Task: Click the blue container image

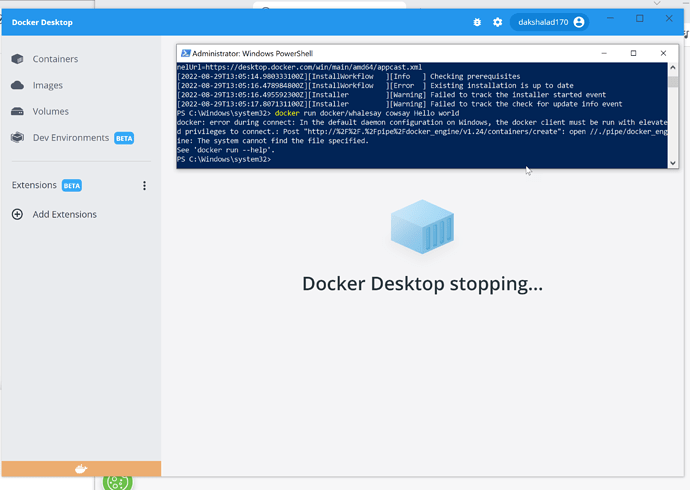Action: click(x=422, y=225)
